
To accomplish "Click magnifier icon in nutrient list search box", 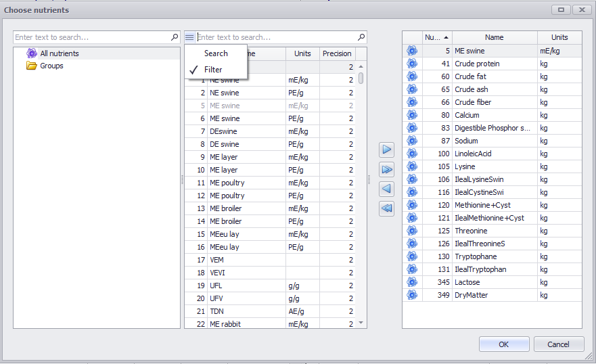I will [361, 37].
